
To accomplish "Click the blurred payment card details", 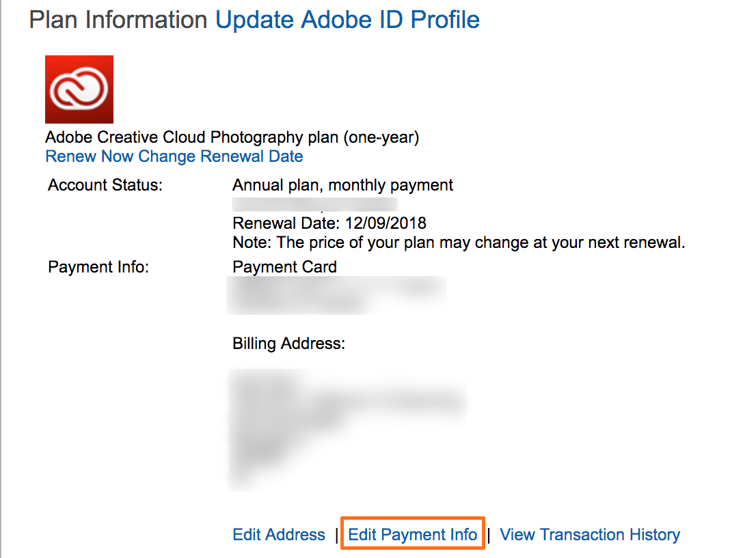I will click(x=336, y=294).
